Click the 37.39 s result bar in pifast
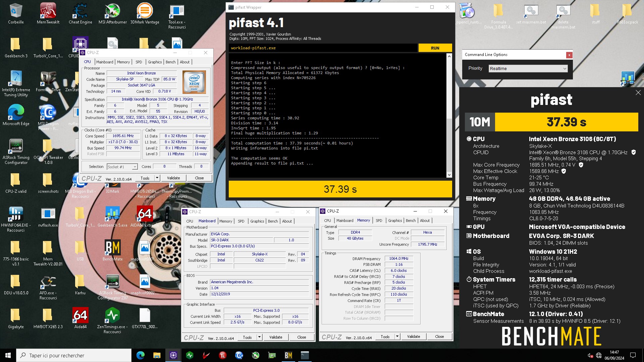The width and height of the screenshot is (644, 362). (340, 189)
